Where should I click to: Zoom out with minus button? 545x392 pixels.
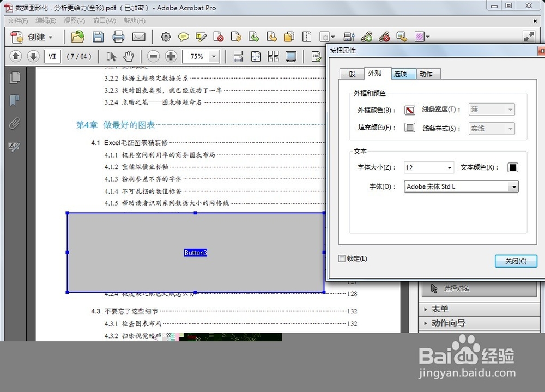[153, 56]
